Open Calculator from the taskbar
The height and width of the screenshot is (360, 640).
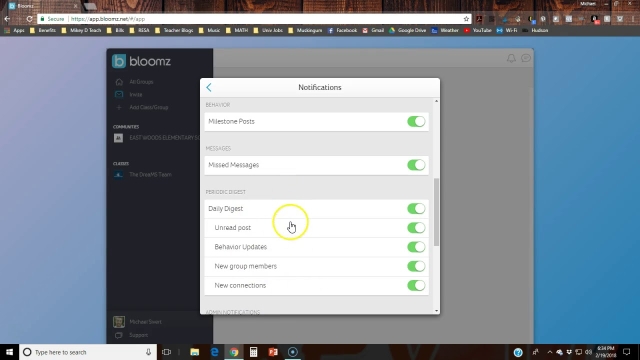[253, 352]
